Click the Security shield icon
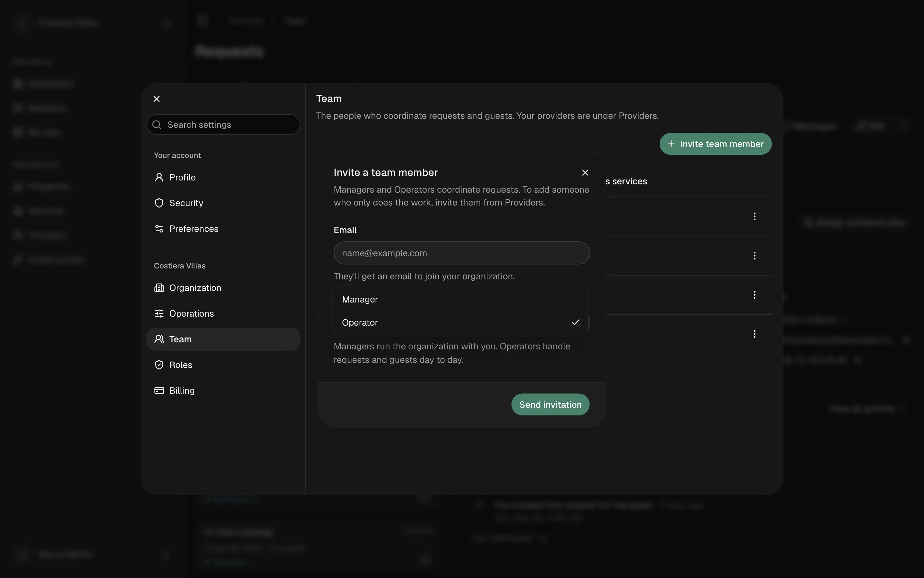This screenshot has height=578, width=924. 159,203
